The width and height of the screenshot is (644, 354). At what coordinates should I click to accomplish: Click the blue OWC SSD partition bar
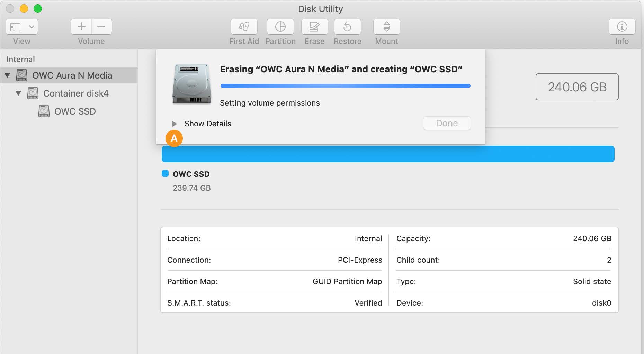coord(388,154)
